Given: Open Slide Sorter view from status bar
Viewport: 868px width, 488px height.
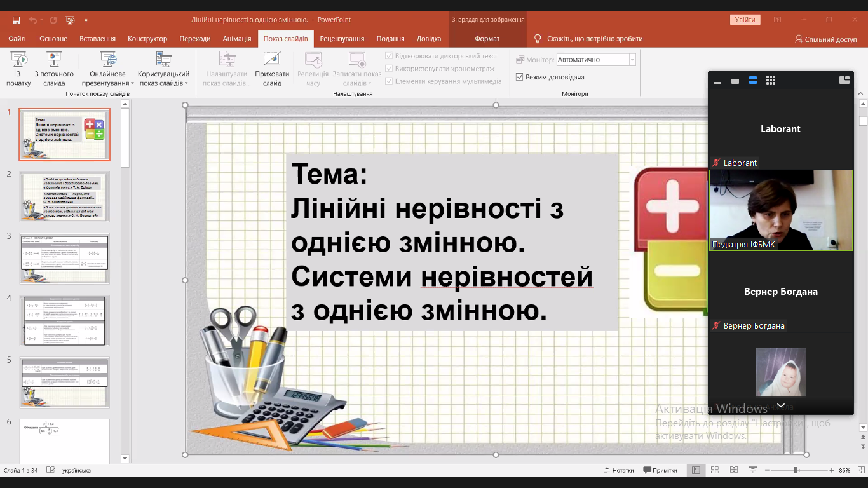Looking at the screenshot, I should pos(715,470).
